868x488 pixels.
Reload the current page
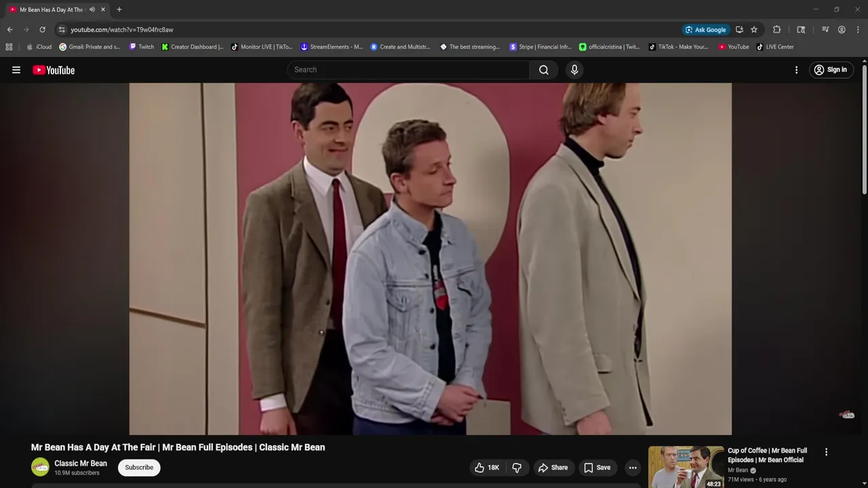[x=42, y=30]
